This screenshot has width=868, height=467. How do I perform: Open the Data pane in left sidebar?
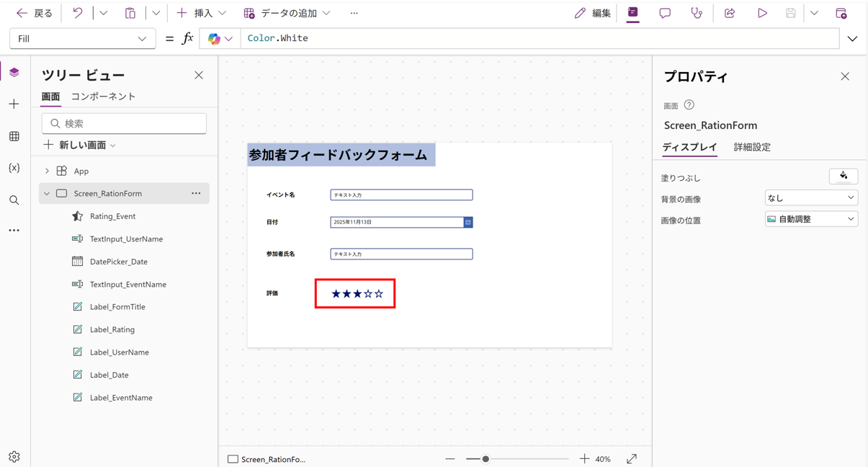14,136
